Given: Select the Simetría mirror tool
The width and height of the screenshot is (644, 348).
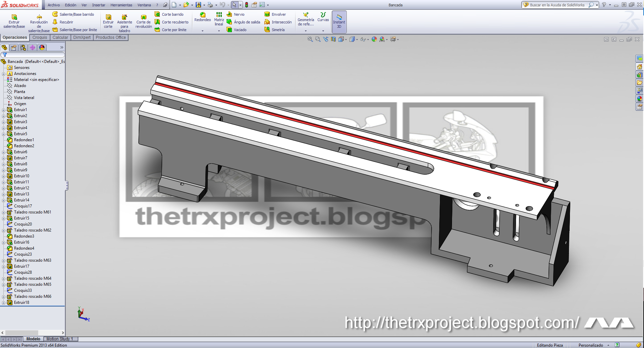Looking at the screenshot, I should [274, 30].
